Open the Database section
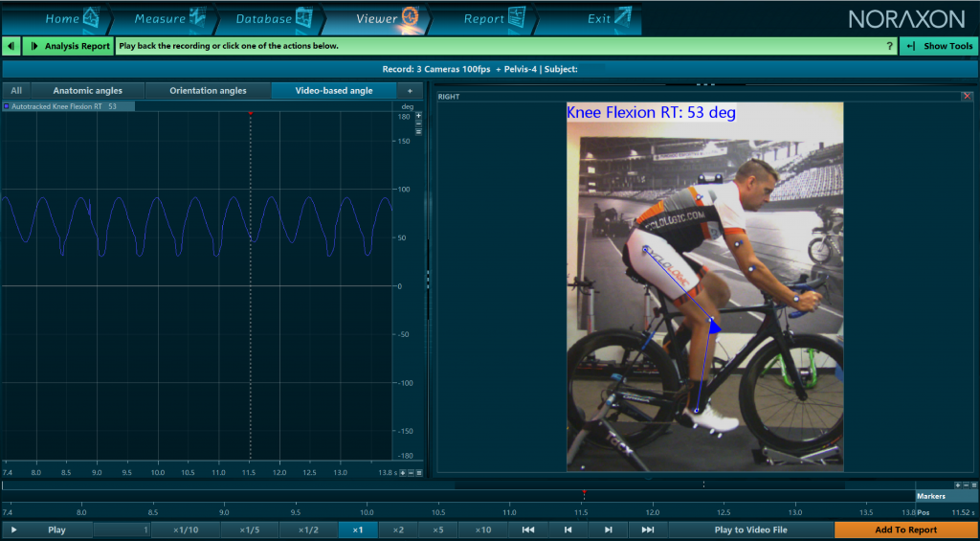Viewport: 980px width, 541px height. coord(269,19)
